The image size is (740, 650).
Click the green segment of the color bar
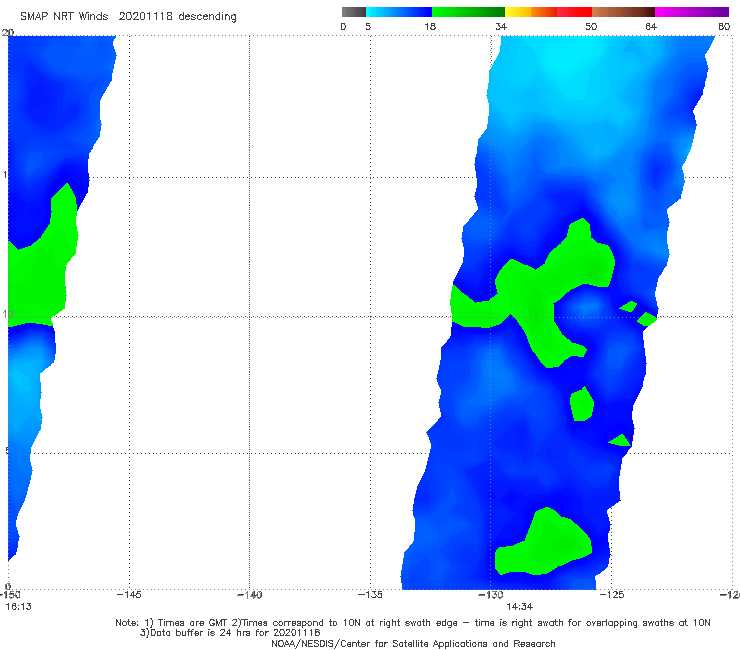pyautogui.click(x=468, y=12)
